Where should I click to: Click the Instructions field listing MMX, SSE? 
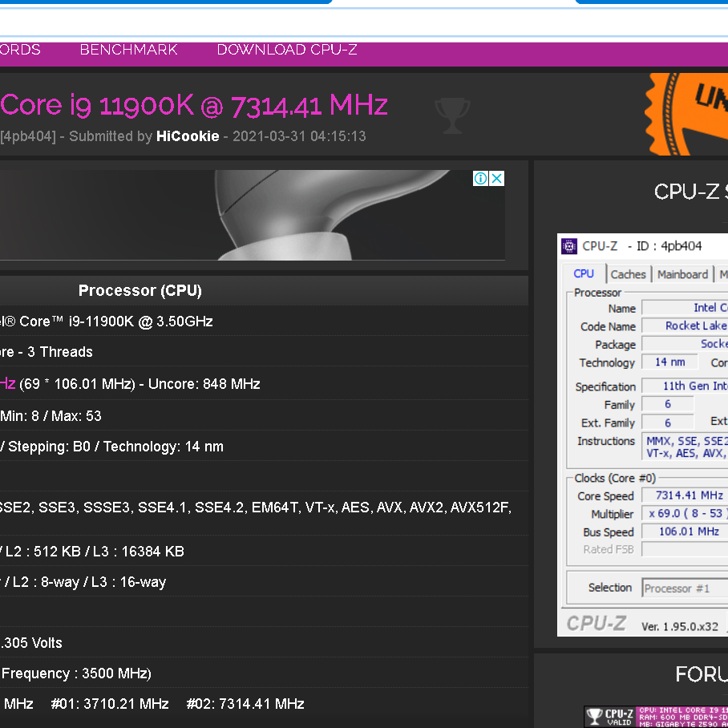(x=685, y=447)
